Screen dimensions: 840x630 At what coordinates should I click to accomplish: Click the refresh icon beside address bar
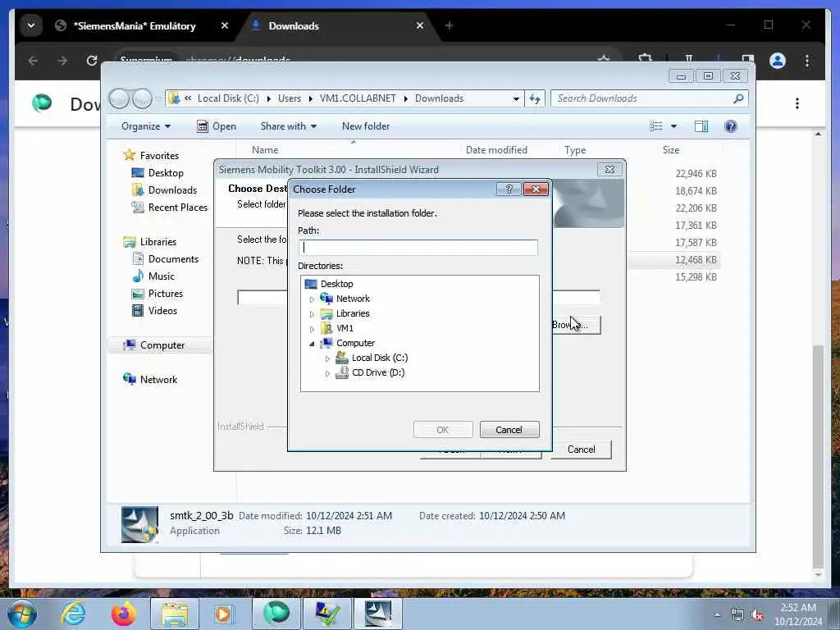click(535, 98)
